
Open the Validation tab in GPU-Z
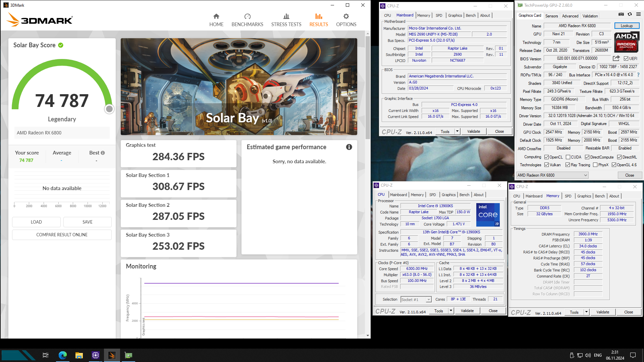pyautogui.click(x=590, y=16)
